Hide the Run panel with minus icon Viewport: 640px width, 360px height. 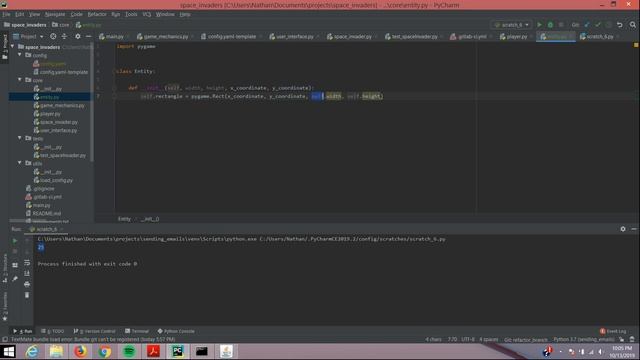633,229
